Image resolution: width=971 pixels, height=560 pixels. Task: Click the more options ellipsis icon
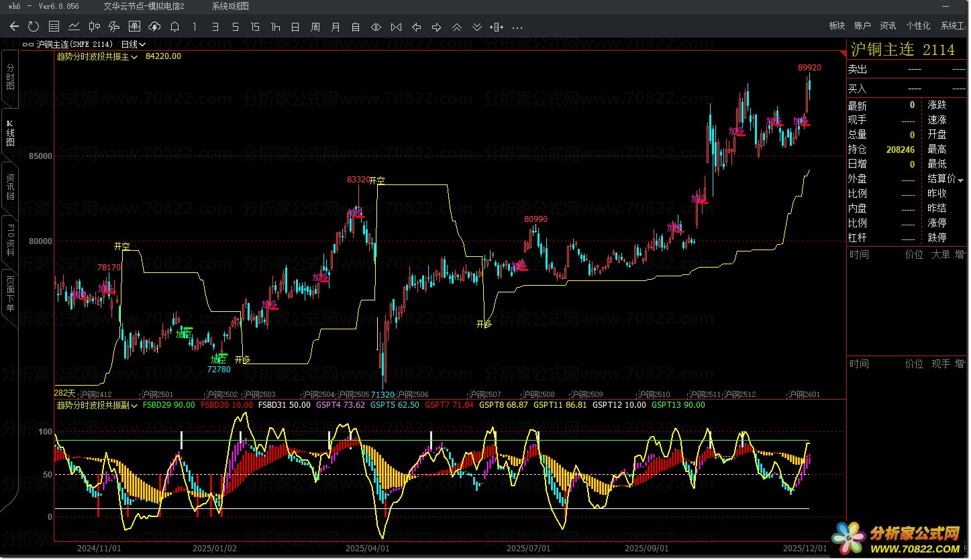click(x=517, y=27)
